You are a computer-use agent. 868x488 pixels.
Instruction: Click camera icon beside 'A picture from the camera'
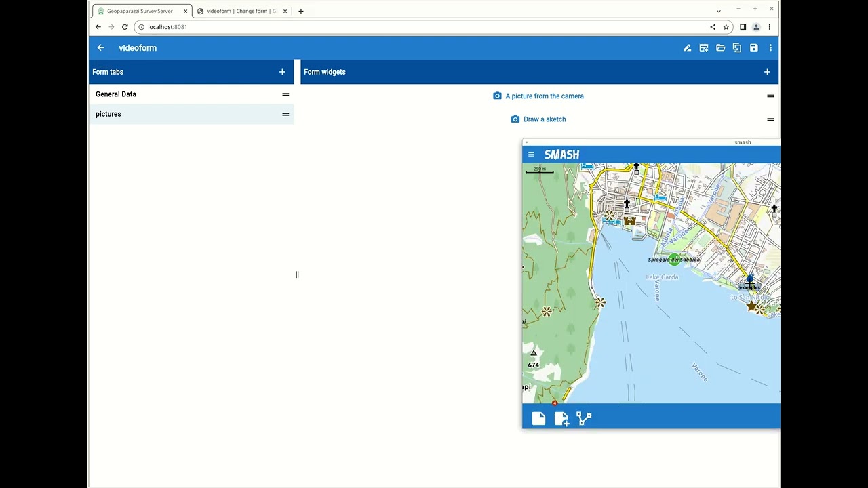tap(497, 96)
